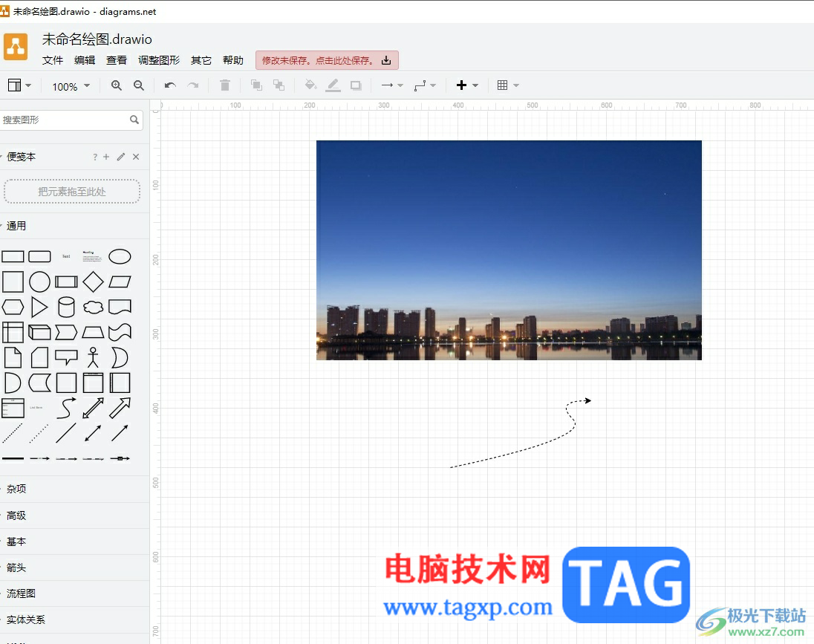Open the connection arrow style dropdown
The image size is (814, 644).
pyautogui.click(x=392, y=85)
